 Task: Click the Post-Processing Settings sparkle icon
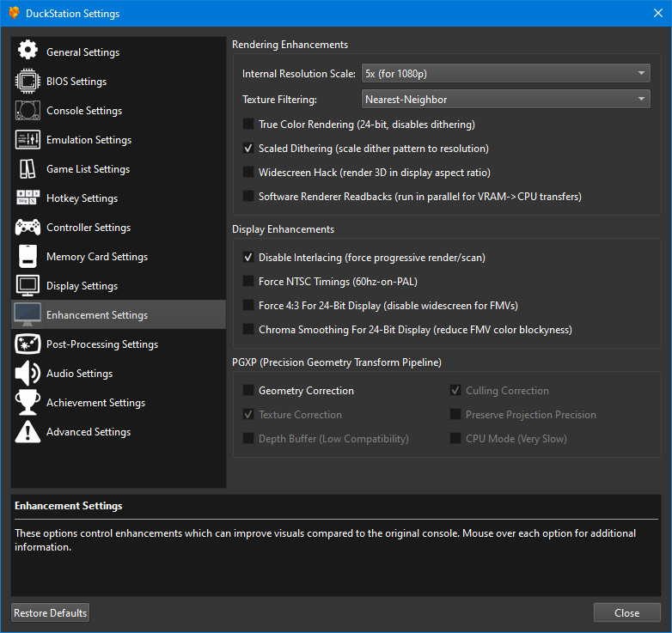coord(27,344)
